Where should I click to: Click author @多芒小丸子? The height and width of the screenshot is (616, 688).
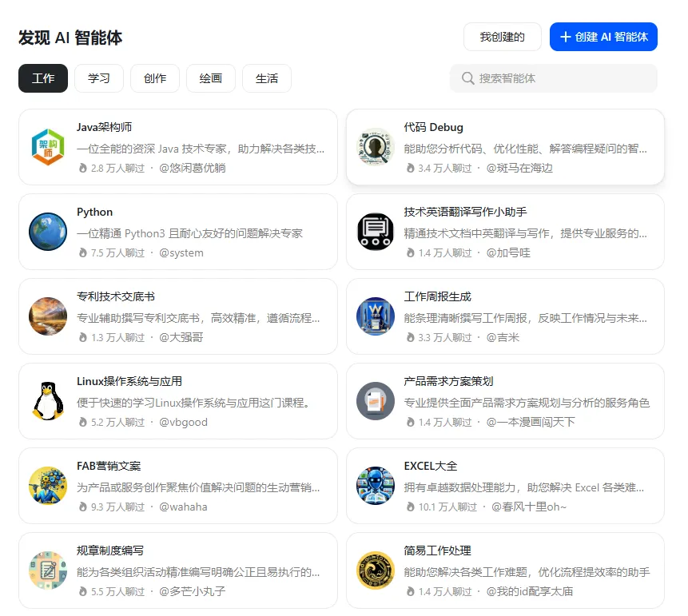tap(193, 591)
